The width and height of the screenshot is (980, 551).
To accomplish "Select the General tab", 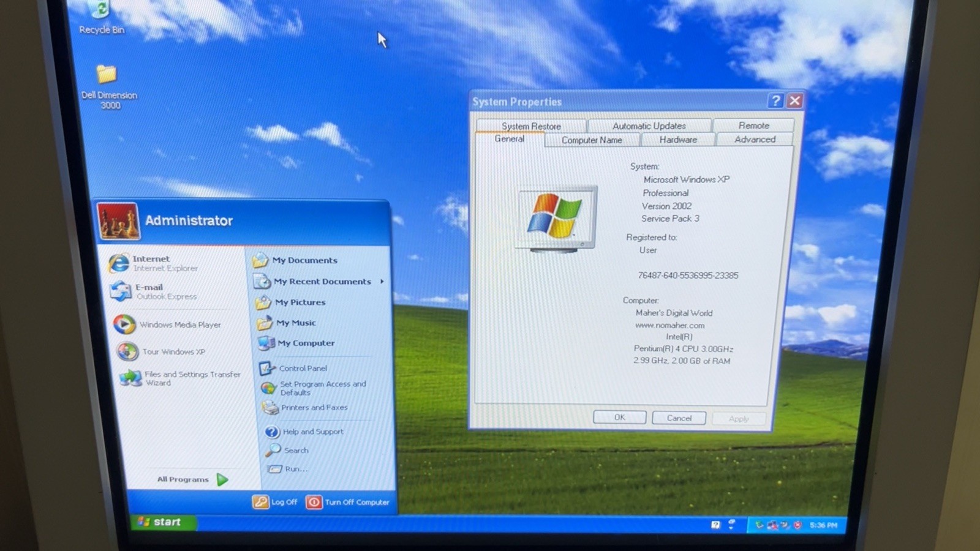I will tap(510, 139).
